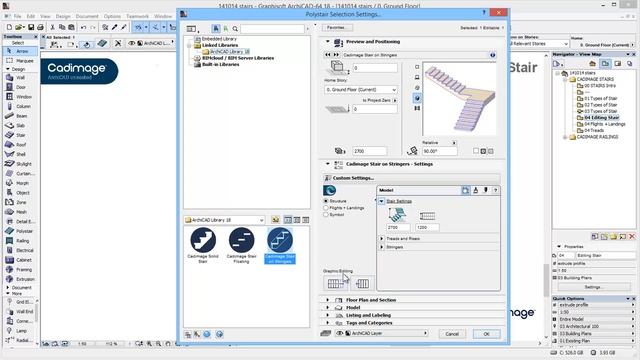Screen dimensions: 640x360
Task: Choose Cadimage Stair Floating thumbnail
Action: point(241,245)
